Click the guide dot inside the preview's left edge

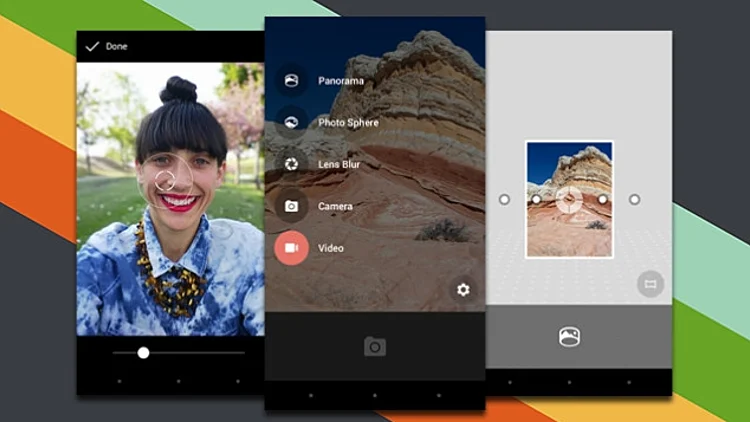pyautogui.click(x=536, y=200)
